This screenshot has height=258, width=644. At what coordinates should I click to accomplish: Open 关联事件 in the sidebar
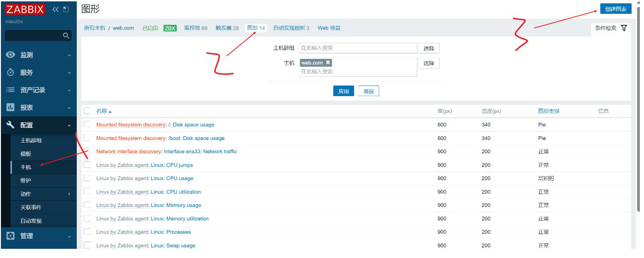coord(31,207)
